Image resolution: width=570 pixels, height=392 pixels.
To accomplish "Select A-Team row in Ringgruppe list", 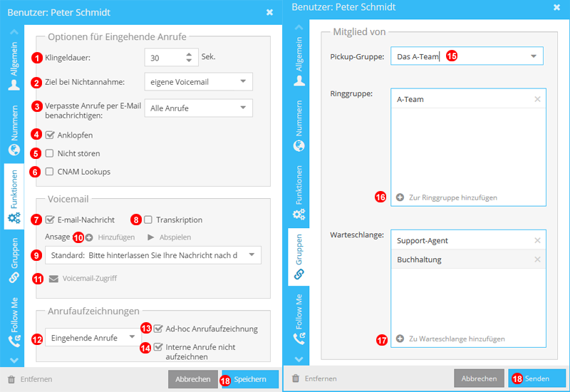I will coord(468,99).
